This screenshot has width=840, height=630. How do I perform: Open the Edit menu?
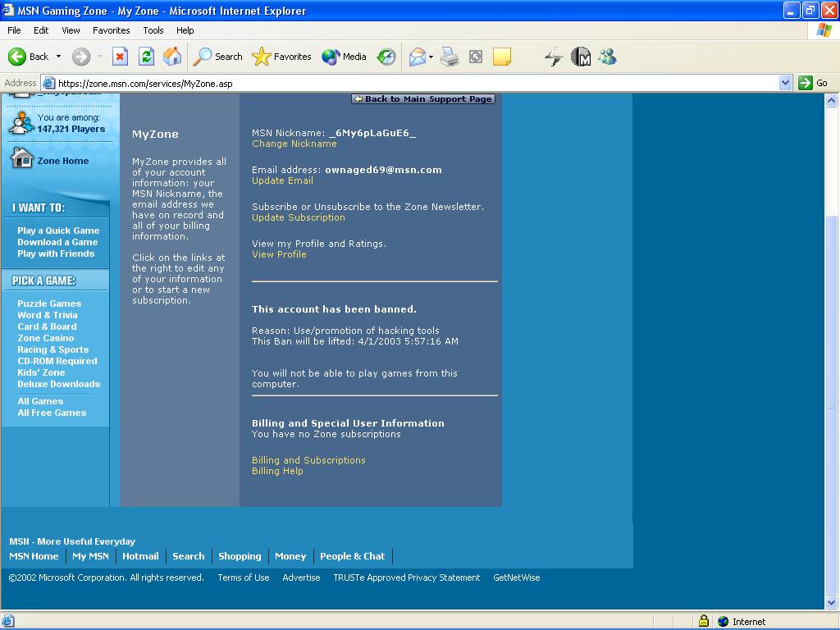41,30
